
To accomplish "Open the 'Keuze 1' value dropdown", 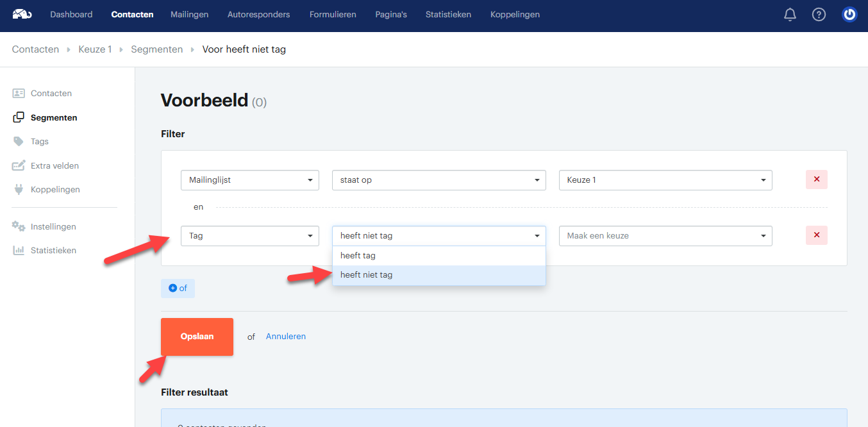I will [x=665, y=180].
